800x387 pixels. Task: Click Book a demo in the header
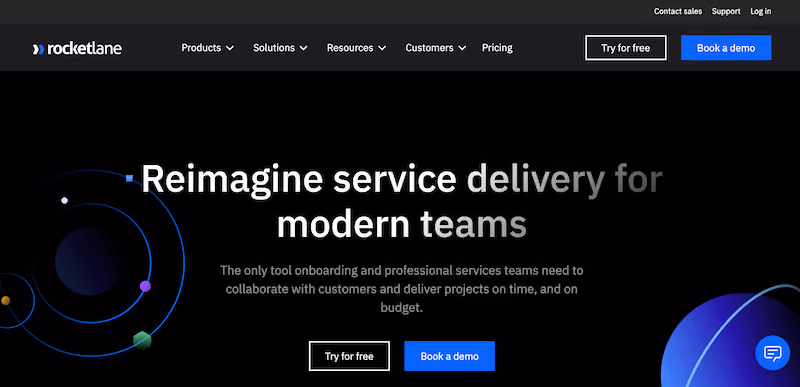coord(726,48)
